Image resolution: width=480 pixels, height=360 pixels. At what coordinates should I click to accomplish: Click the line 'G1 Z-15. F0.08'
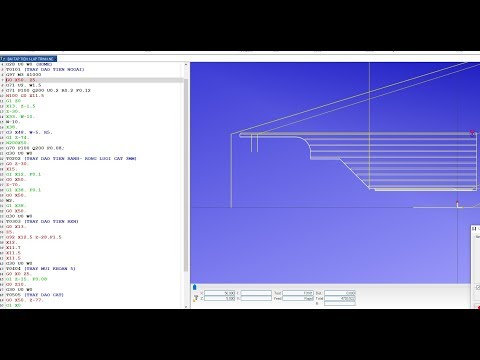coord(27,279)
